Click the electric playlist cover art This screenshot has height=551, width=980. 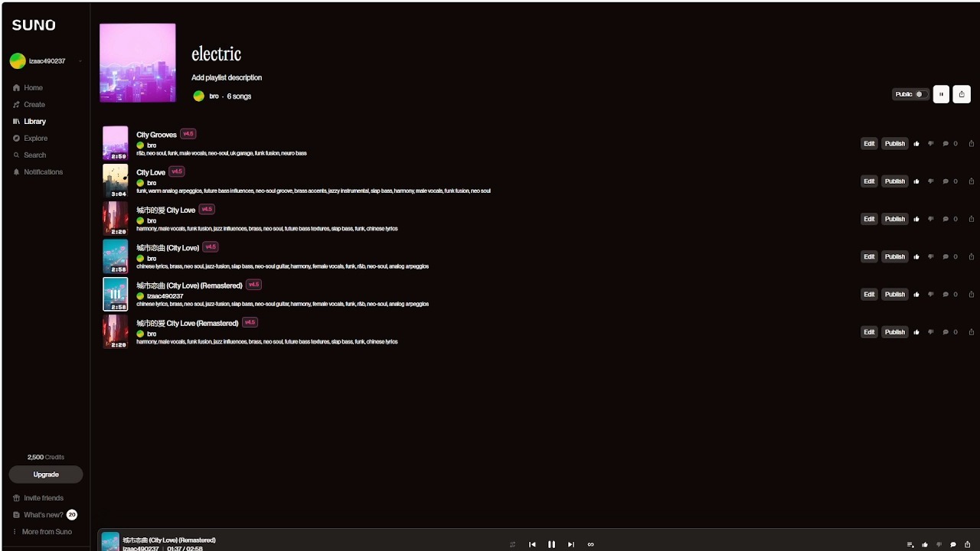tap(138, 63)
